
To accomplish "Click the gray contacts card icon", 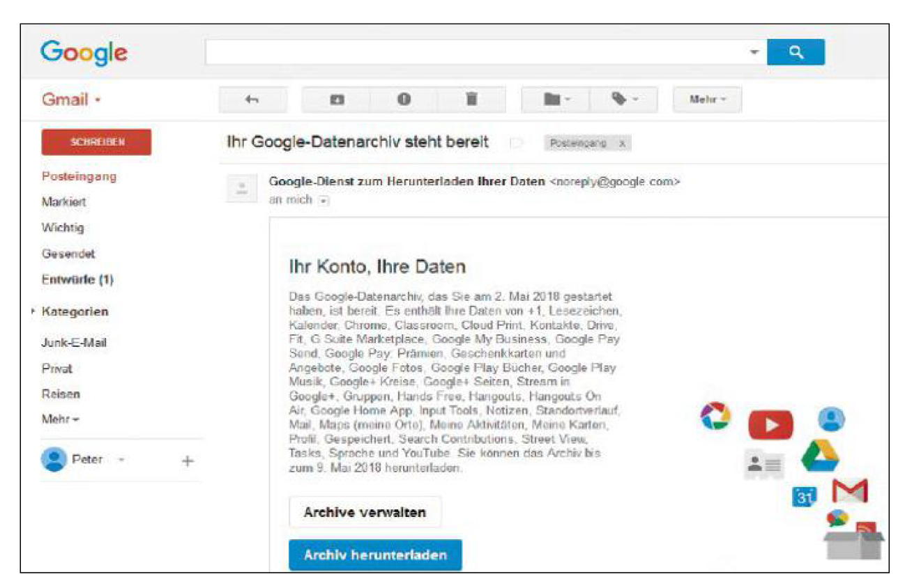I will [765, 464].
